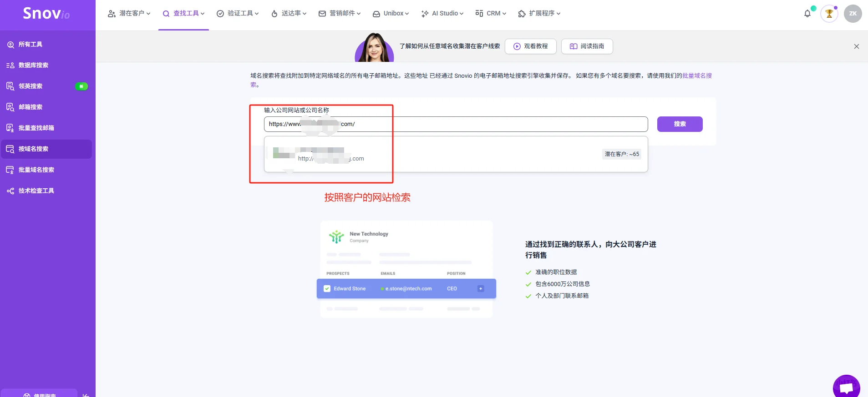This screenshot has height=397, width=868.
Task: Expand AI Studio dropdown chevron
Action: [x=462, y=14]
